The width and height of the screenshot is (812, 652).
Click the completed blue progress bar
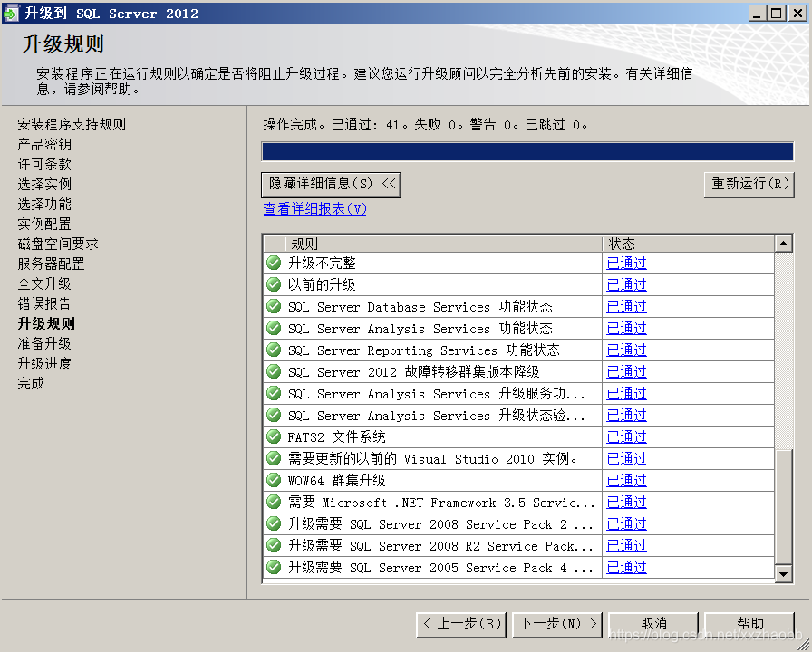tap(526, 150)
